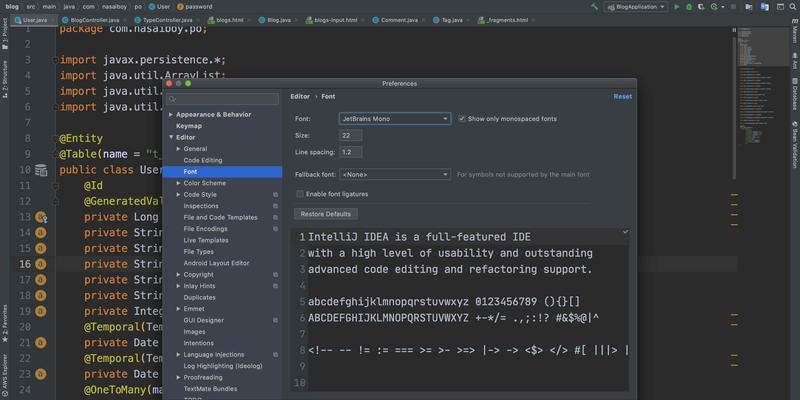Uncheck Show only monospaced fonts
The height and width of the screenshot is (400, 800).
[462, 119]
